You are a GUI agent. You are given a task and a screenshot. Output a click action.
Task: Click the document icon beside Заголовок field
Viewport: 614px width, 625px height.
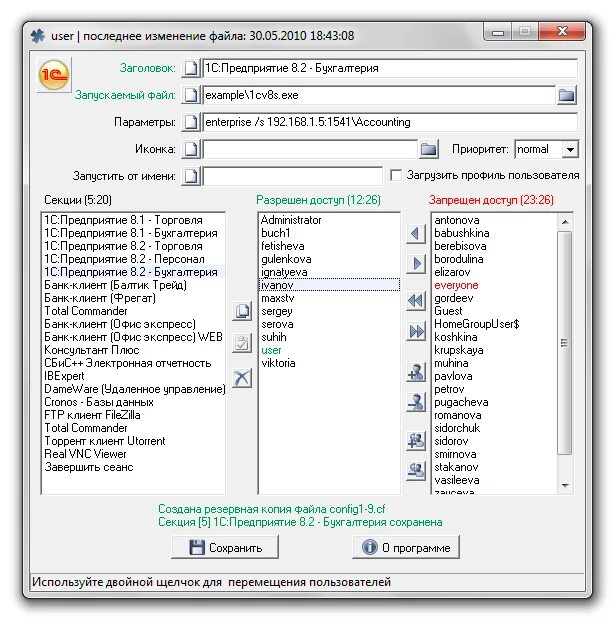click(x=191, y=68)
